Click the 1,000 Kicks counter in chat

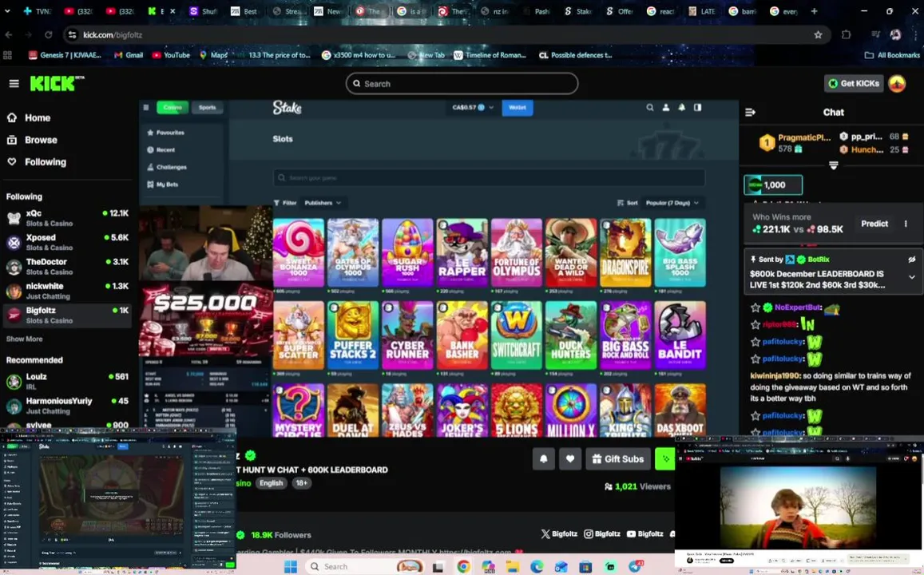(x=773, y=185)
